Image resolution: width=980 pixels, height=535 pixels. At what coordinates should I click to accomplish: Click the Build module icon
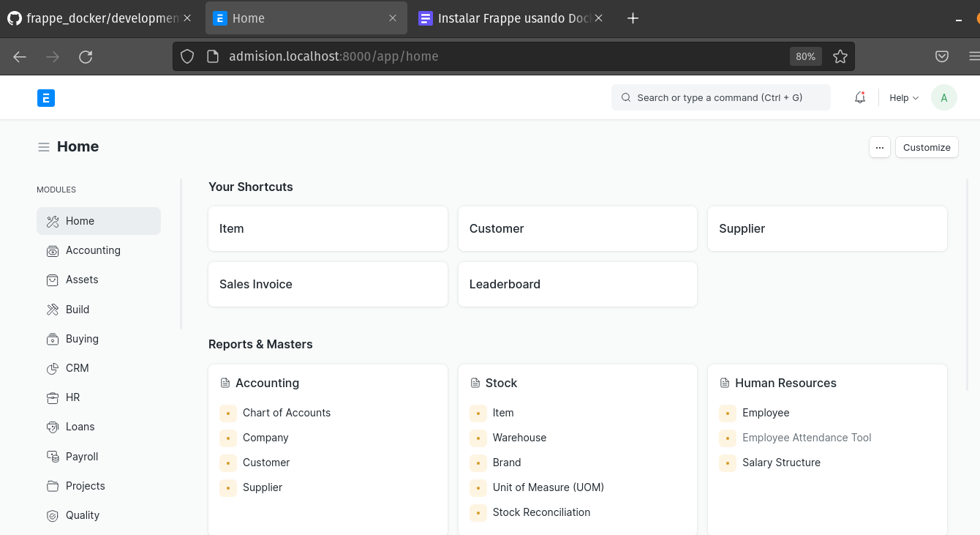[x=53, y=310]
